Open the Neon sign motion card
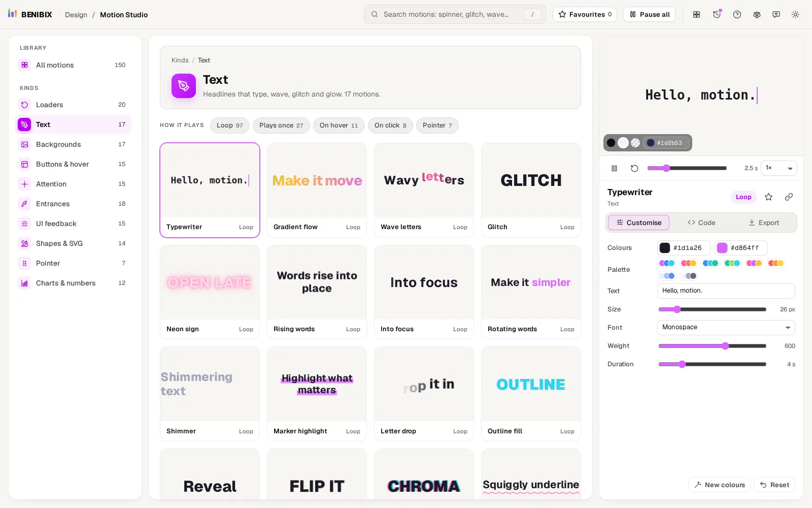The image size is (812, 508). click(210, 292)
